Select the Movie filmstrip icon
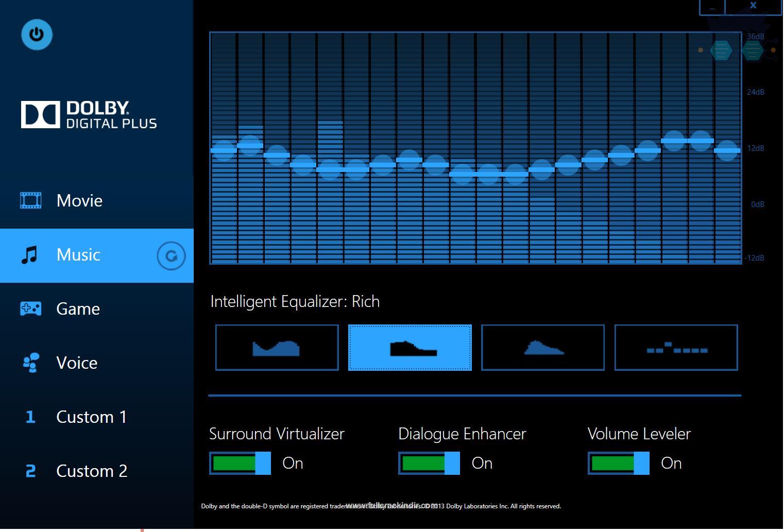The image size is (784, 532). [30, 200]
